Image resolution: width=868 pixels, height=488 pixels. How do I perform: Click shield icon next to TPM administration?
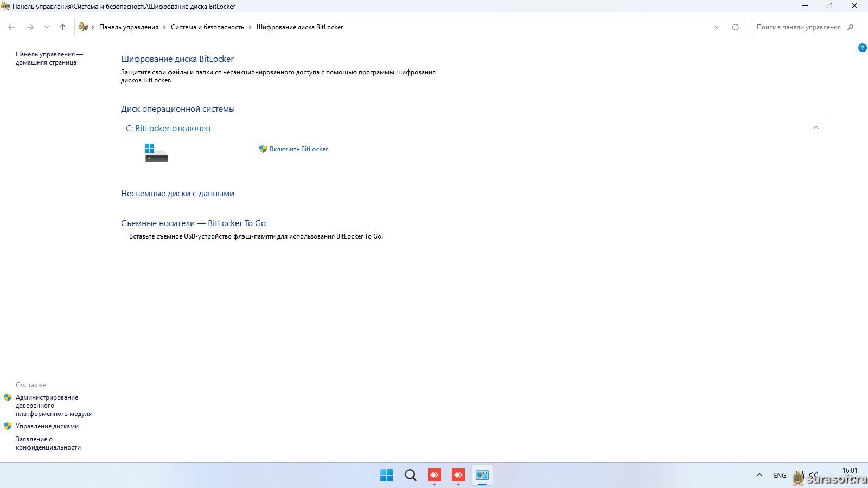[8, 397]
